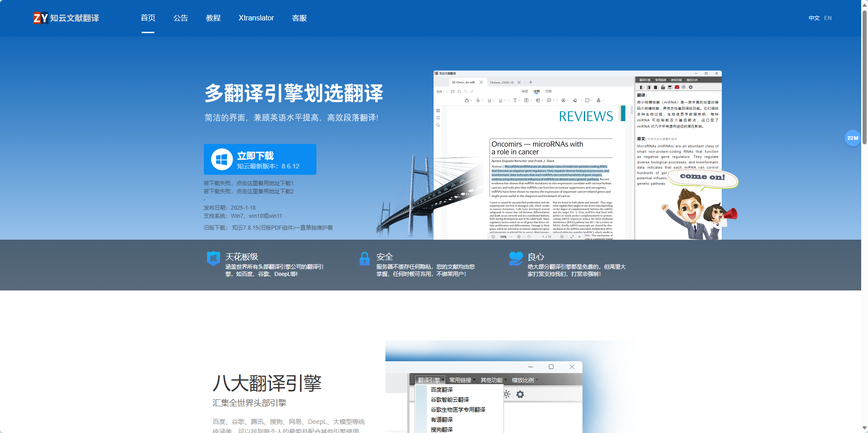Click the ZY 知云文献翻译 logo
This screenshot has height=433, width=868.
(66, 18)
